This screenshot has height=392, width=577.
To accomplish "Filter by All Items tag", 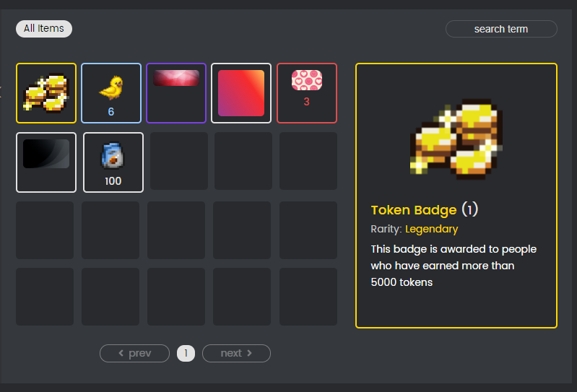I will coord(44,29).
